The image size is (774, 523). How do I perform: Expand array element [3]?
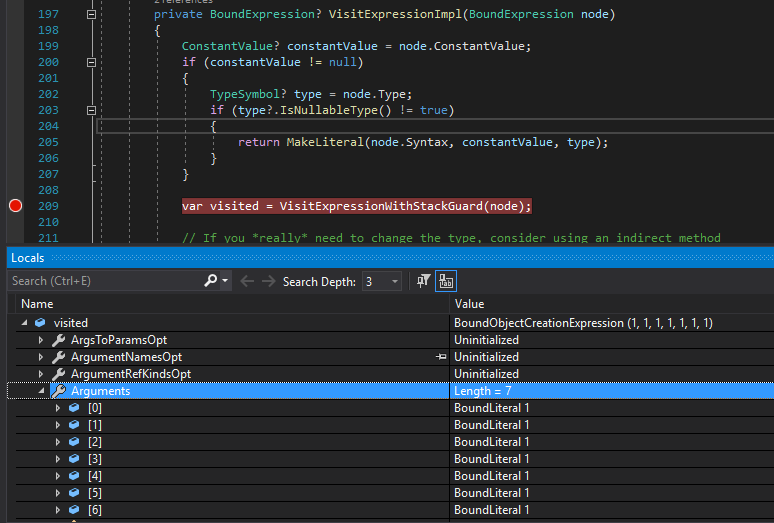tap(58, 459)
